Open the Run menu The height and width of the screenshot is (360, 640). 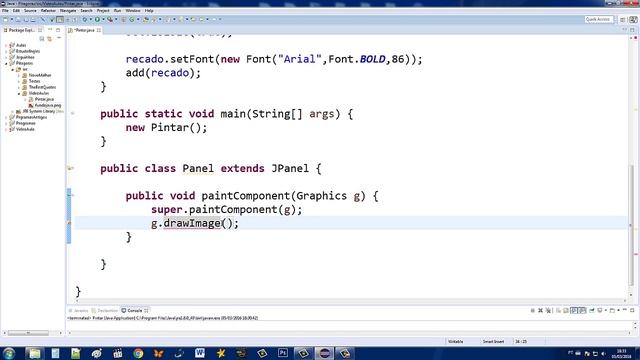(x=117, y=11)
